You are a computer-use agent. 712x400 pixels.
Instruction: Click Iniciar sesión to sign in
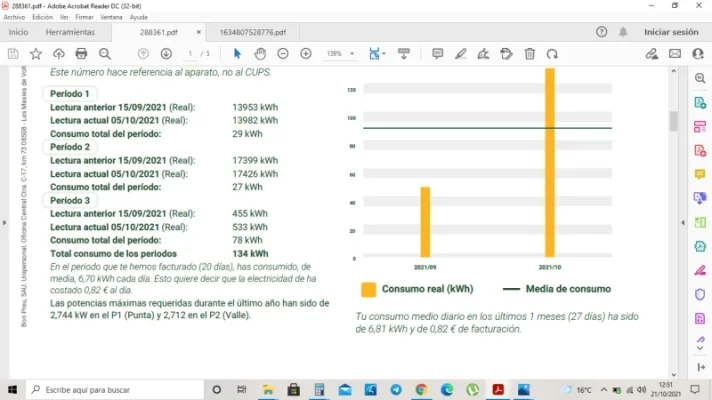click(x=671, y=32)
